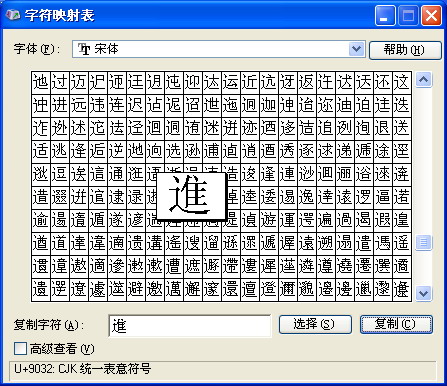Pick the character 远 in the grid

(x=79, y=105)
